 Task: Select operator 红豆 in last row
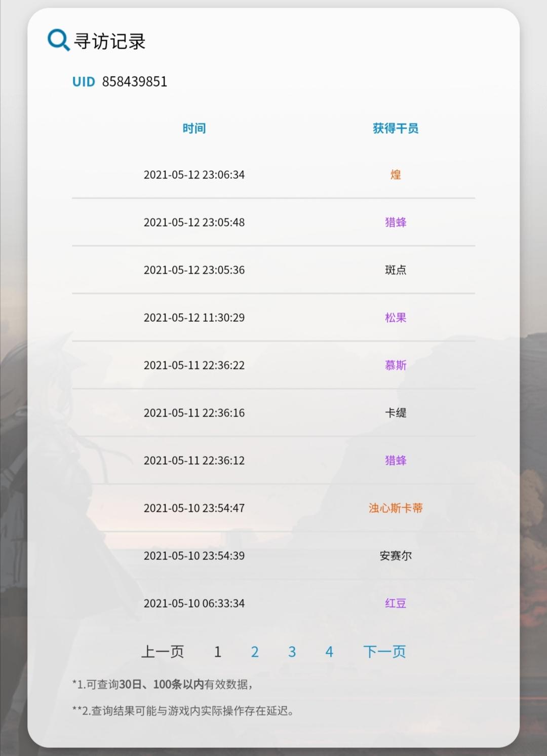point(396,603)
